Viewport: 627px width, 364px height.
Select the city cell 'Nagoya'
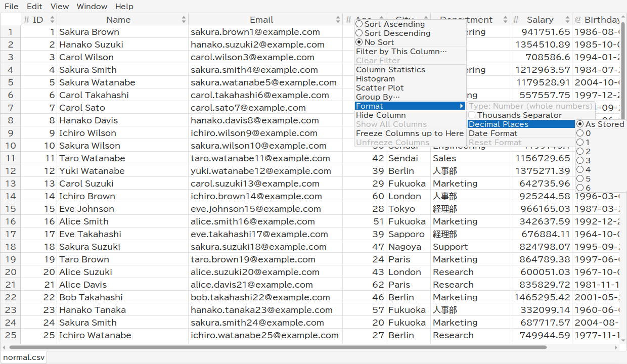click(x=409, y=247)
